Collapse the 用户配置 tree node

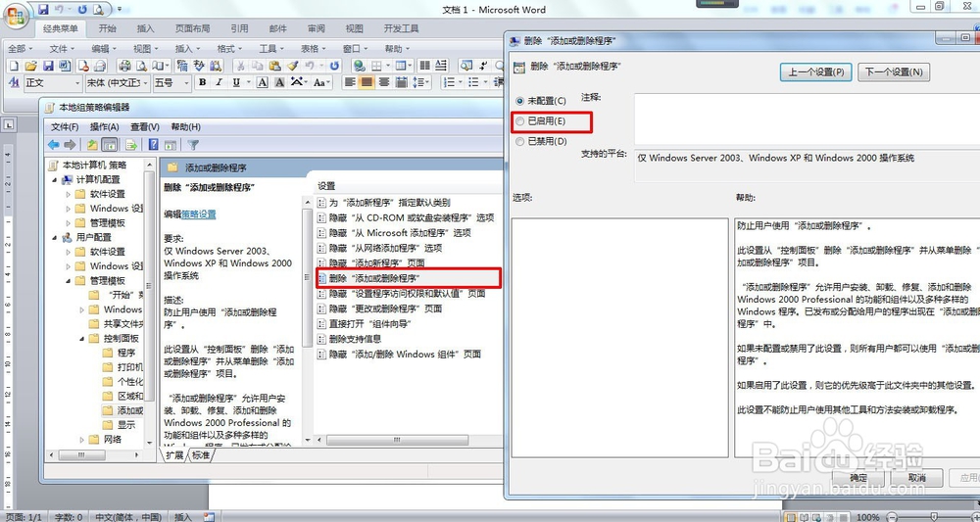[x=55, y=237]
